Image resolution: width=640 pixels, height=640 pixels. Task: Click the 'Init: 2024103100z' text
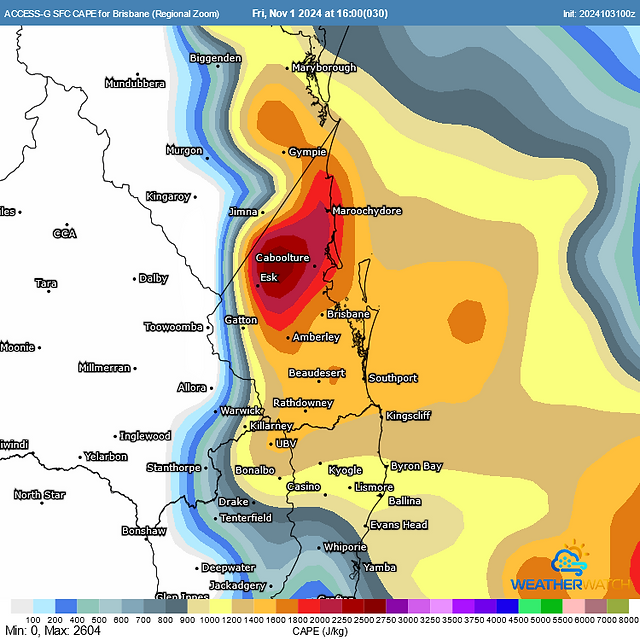[599, 14]
